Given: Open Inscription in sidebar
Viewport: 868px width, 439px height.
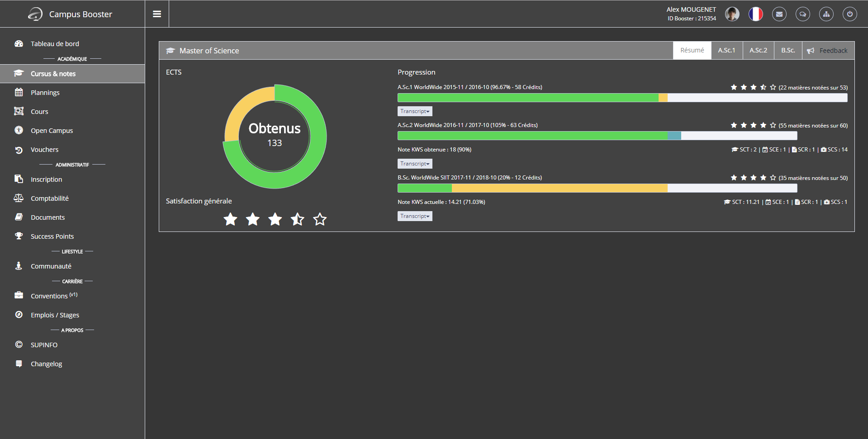Looking at the screenshot, I should coord(46,179).
